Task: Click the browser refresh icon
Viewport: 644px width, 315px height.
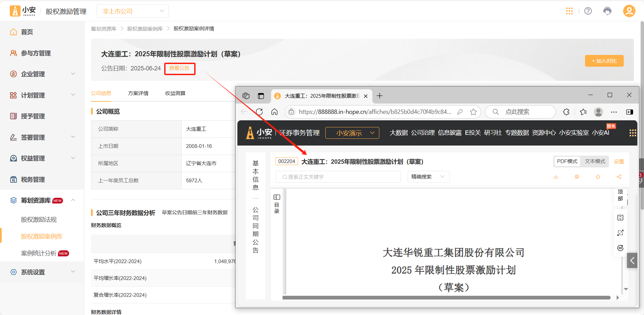Action: pyautogui.click(x=259, y=112)
